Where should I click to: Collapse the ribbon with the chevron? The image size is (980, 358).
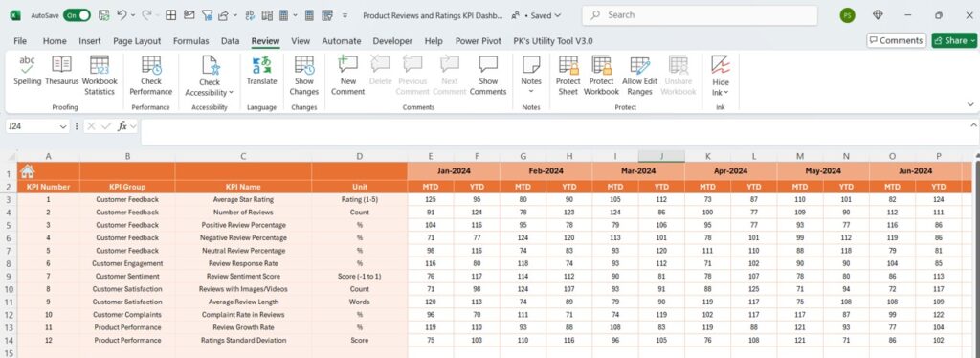point(970,104)
